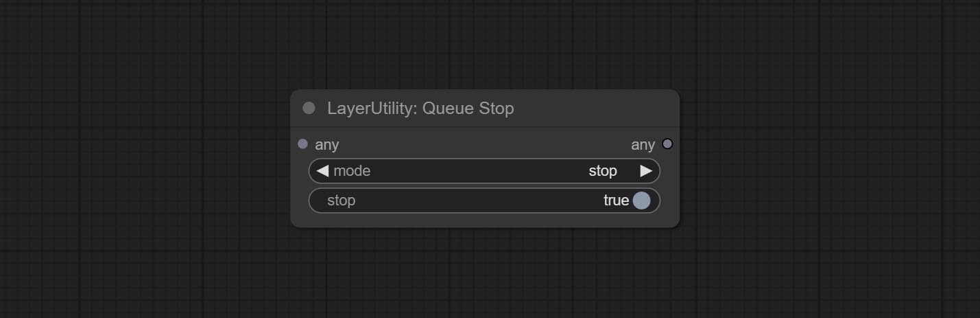
Task: Click empty canvas grid below the node
Action: tap(484, 275)
